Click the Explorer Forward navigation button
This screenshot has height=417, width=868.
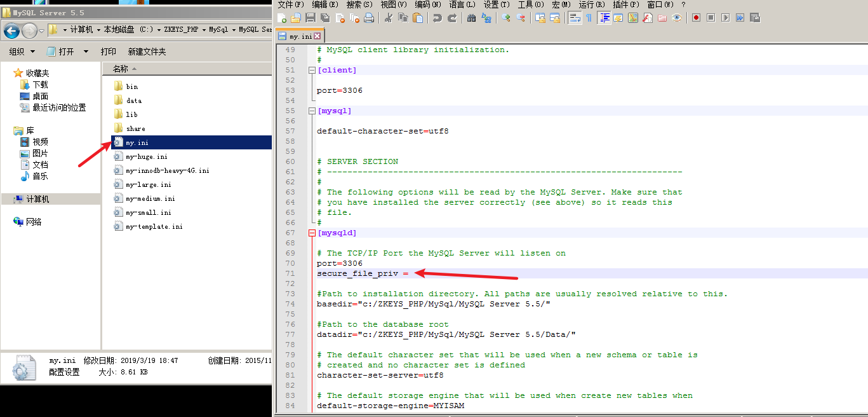click(x=29, y=30)
